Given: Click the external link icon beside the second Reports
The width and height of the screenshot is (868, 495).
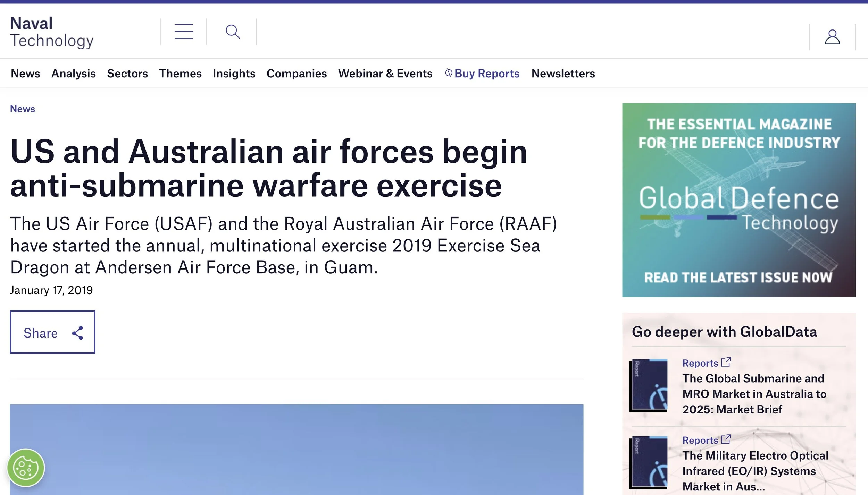Looking at the screenshot, I should [x=726, y=439].
